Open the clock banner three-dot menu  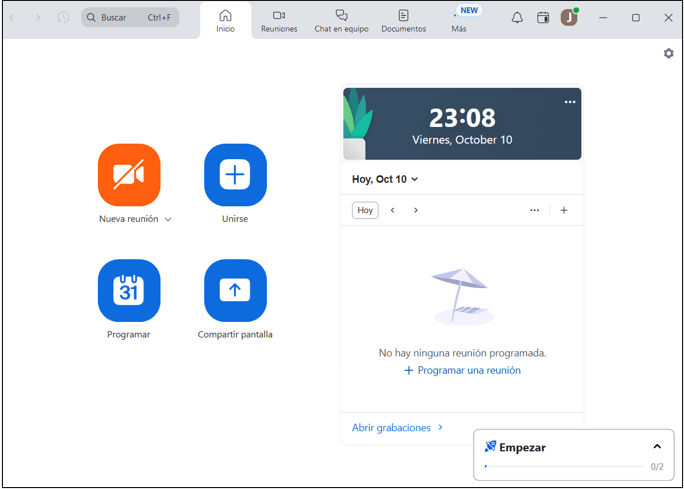tap(570, 102)
